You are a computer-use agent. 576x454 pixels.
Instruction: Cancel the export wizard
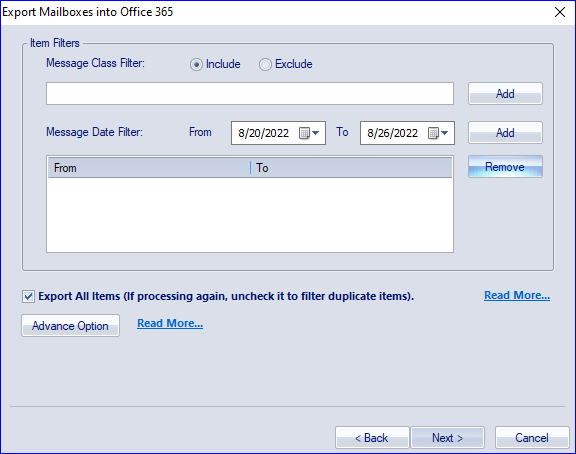click(x=532, y=437)
